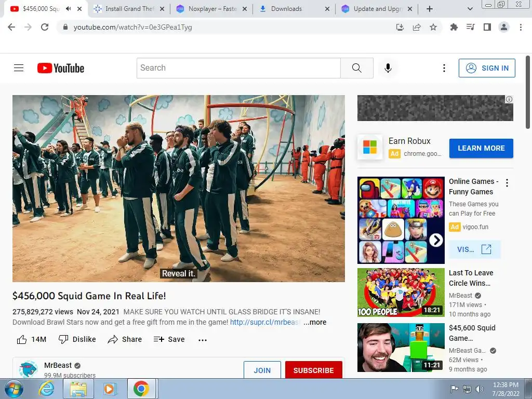Click into the YouTube search box
Image resolution: width=532 pixels, height=399 pixels.
[x=238, y=68]
